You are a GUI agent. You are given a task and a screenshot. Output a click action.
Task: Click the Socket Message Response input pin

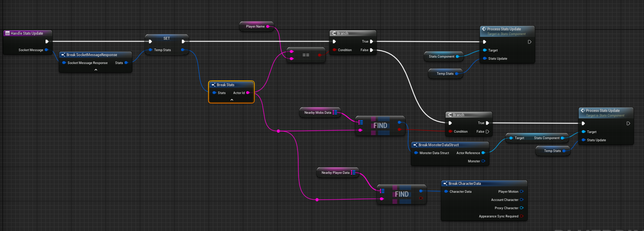point(64,63)
